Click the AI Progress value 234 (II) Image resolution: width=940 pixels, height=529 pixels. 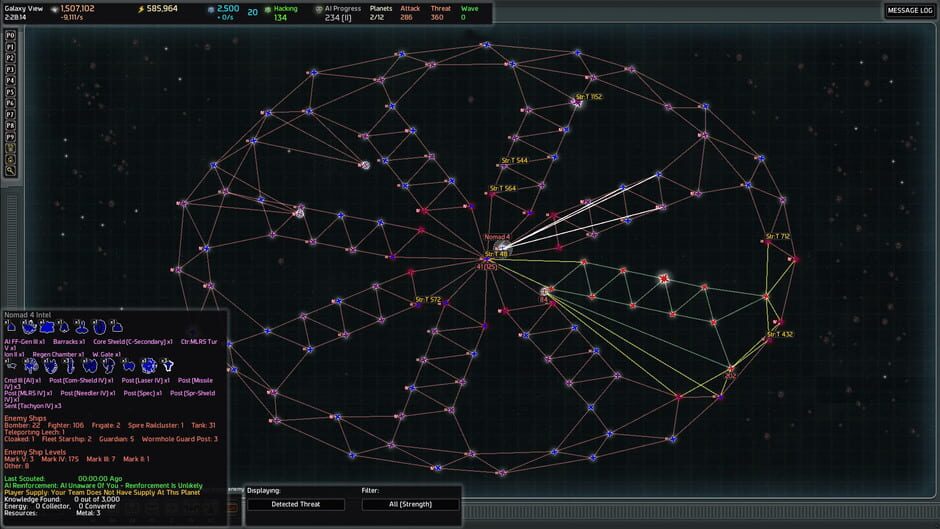click(x=338, y=18)
